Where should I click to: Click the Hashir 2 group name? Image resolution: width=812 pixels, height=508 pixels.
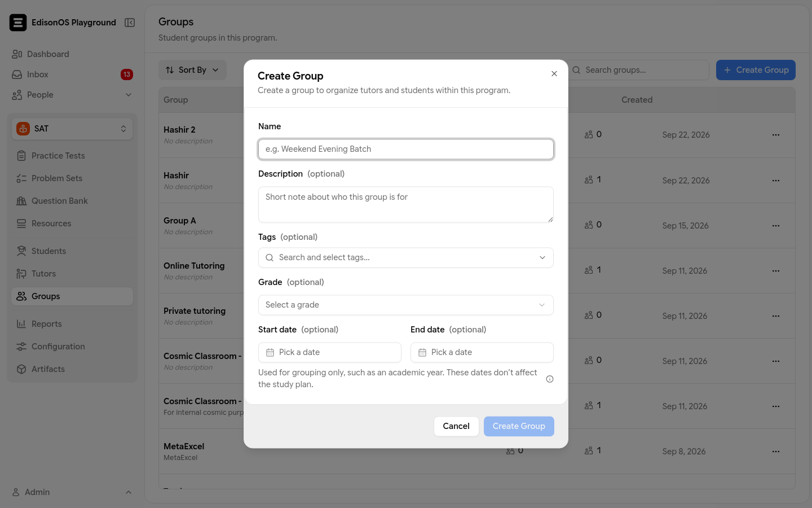179,130
